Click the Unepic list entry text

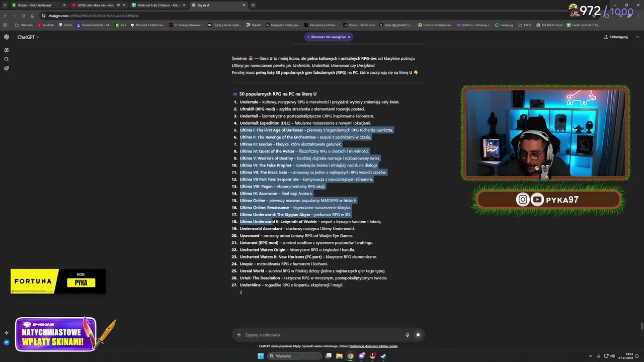284,263
